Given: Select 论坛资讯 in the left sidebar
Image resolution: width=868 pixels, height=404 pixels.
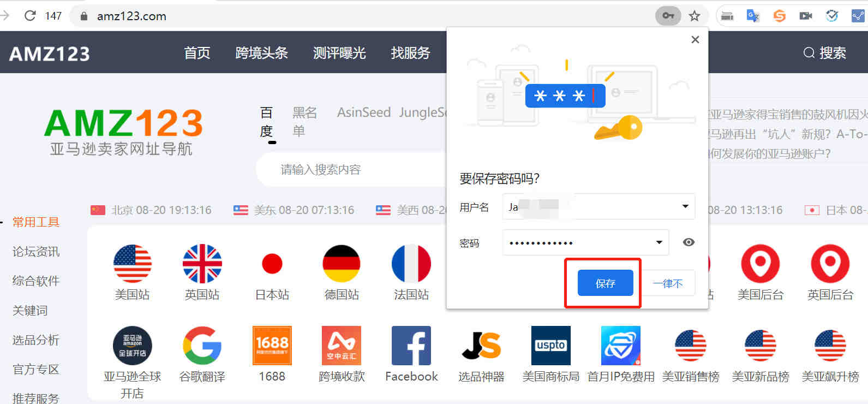Looking at the screenshot, I should [36, 251].
